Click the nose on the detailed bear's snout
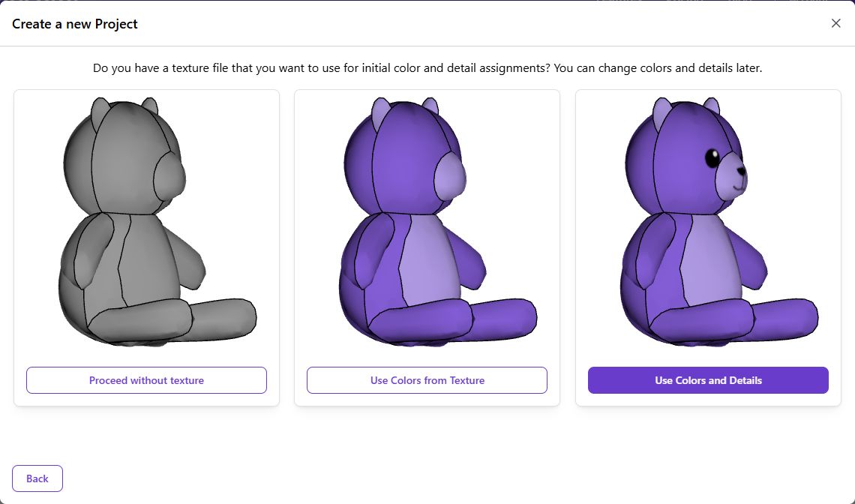Screen dimensions: 855x504 pos(742,171)
